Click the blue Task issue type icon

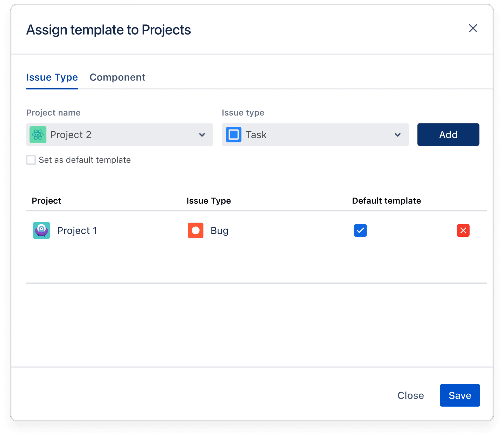234,135
